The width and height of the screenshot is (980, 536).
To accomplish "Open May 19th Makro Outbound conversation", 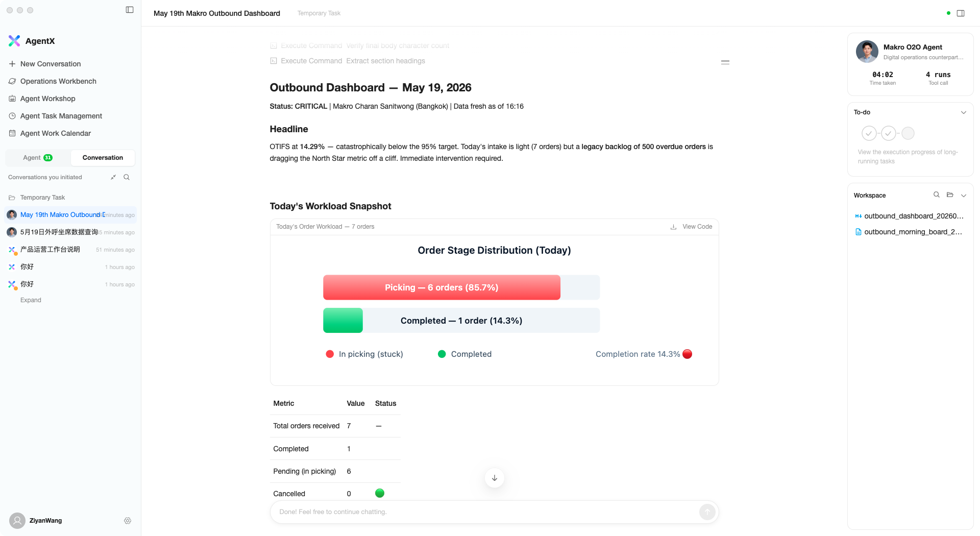I will tap(70, 215).
